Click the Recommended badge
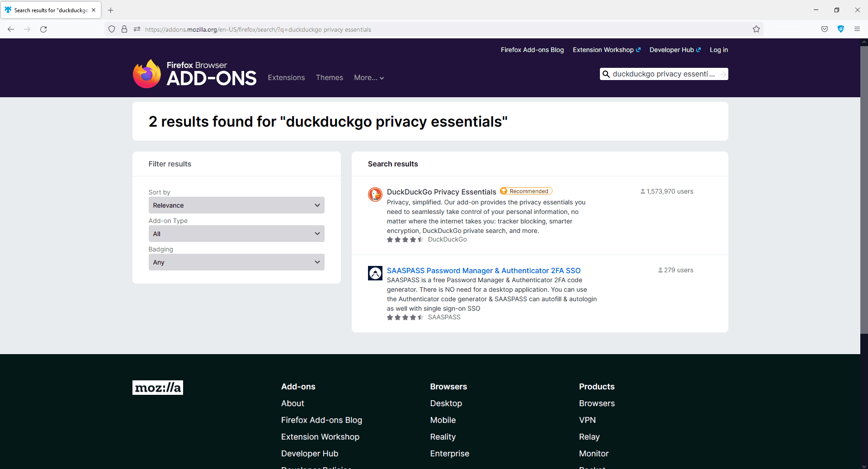Screen dimensions: 868x469 [526, 191]
